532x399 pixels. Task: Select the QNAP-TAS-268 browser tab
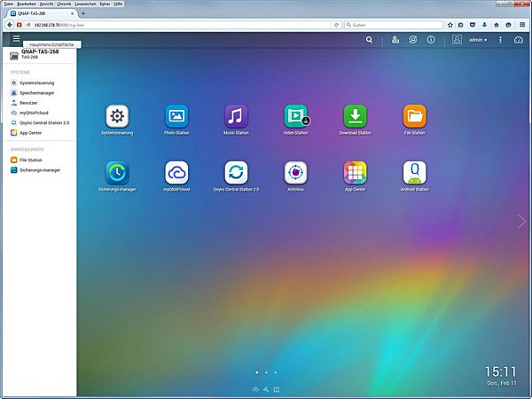point(42,13)
